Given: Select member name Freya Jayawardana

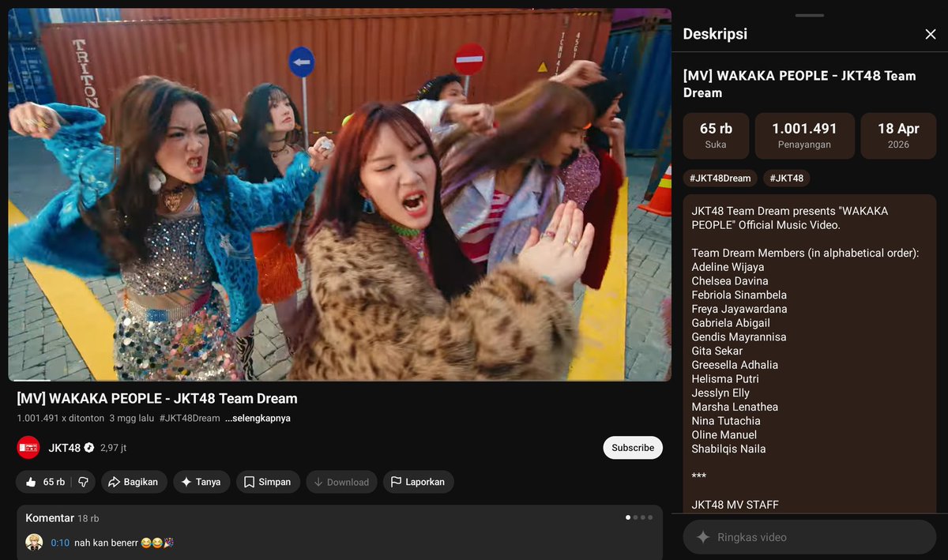Looking at the screenshot, I should (739, 309).
